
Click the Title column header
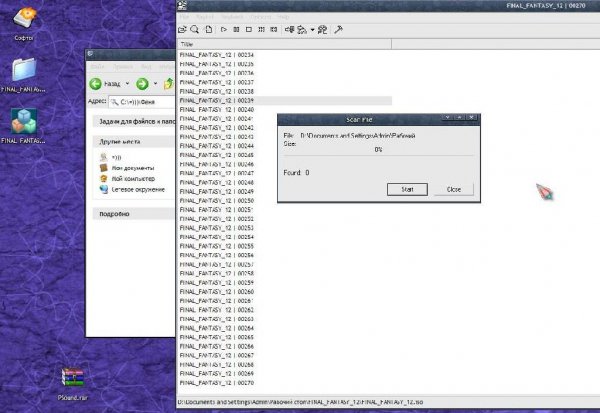(284, 44)
